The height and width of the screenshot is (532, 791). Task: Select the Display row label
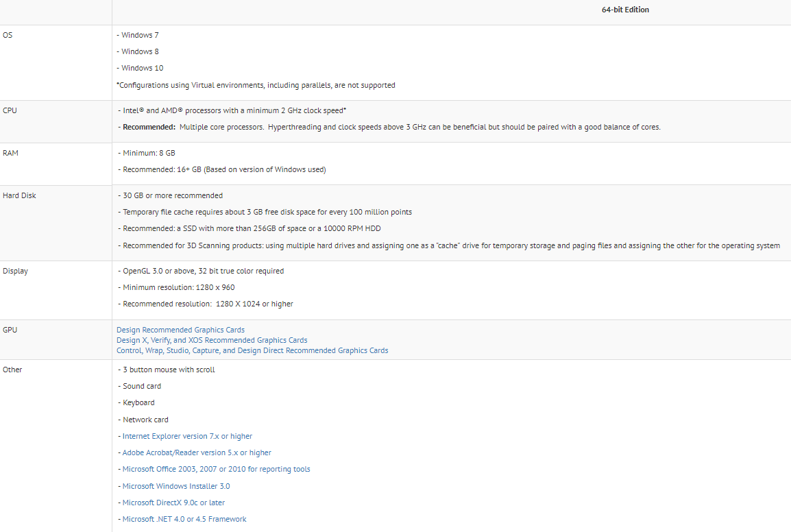click(x=15, y=271)
